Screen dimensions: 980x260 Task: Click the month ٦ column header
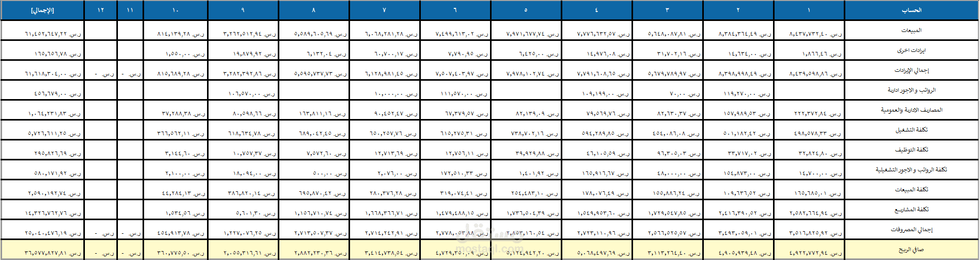(455, 10)
